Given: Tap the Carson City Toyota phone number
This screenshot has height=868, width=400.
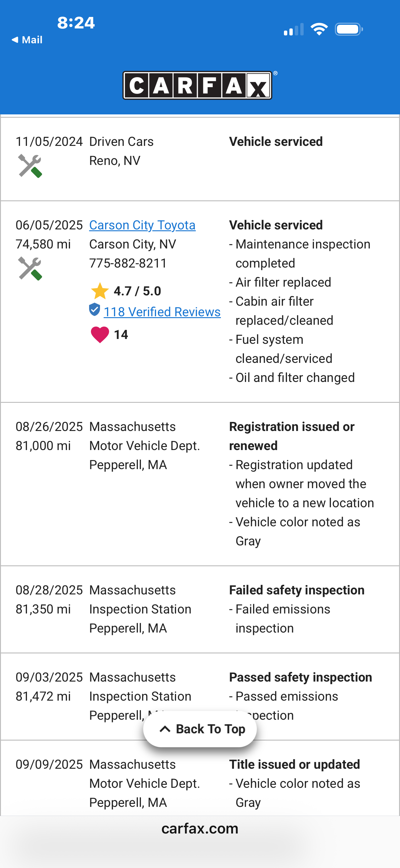Looking at the screenshot, I should click(x=128, y=263).
